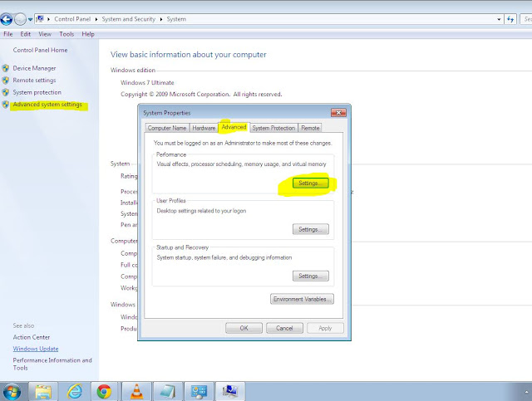Close the System Properties dialog

click(338, 113)
